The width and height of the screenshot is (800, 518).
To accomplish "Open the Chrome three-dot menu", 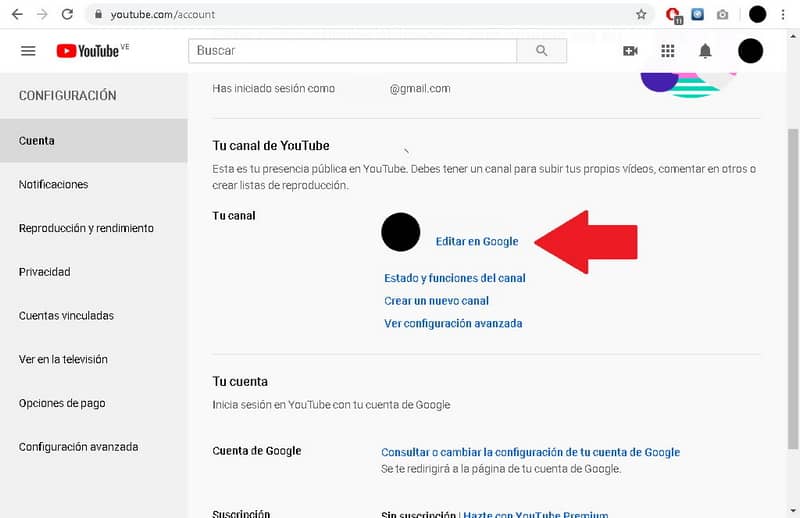I will pyautogui.click(x=783, y=14).
